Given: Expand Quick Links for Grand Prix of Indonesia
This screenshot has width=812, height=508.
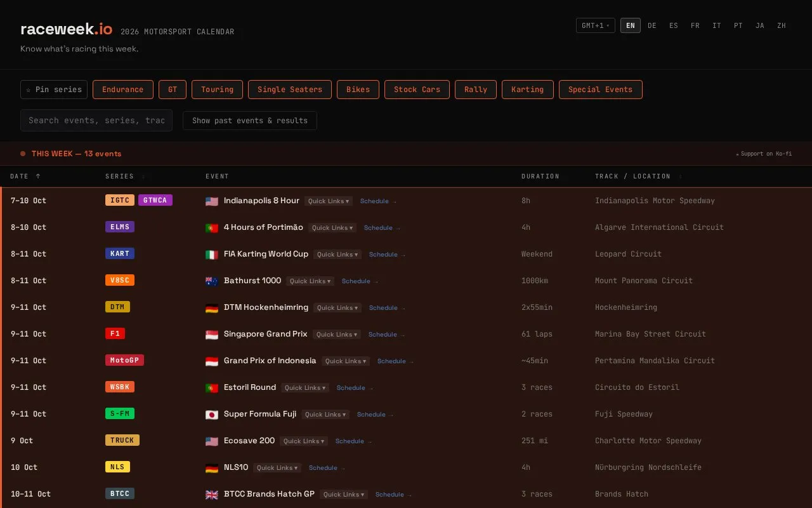Looking at the screenshot, I should click(345, 361).
